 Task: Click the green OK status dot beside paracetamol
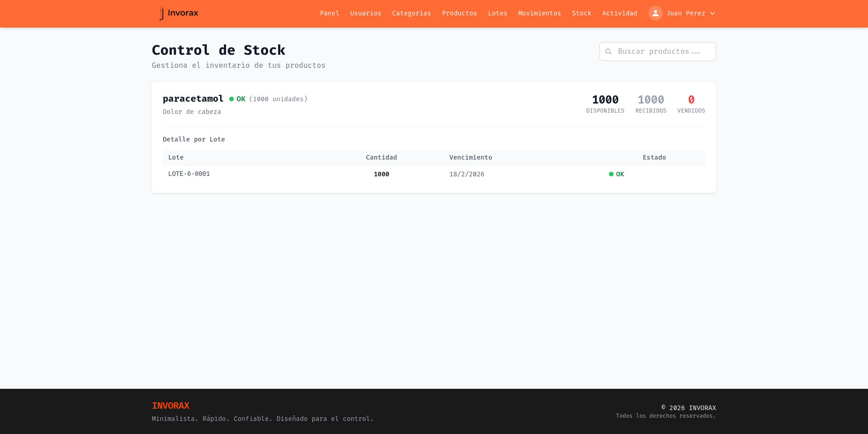(x=231, y=98)
